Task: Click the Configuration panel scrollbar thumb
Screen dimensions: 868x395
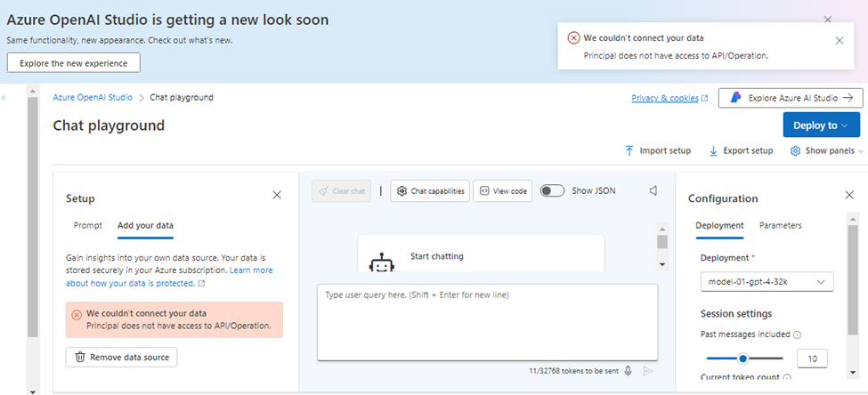Action: tap(853, 279)
